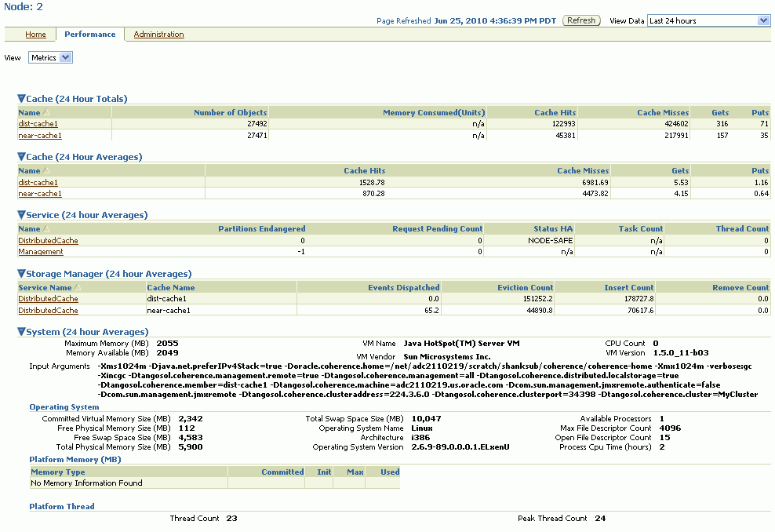Viewport: 775px width, 532px height.
Task: Collapse the System (24 hour Averages) section
Action: coord(21,331)
